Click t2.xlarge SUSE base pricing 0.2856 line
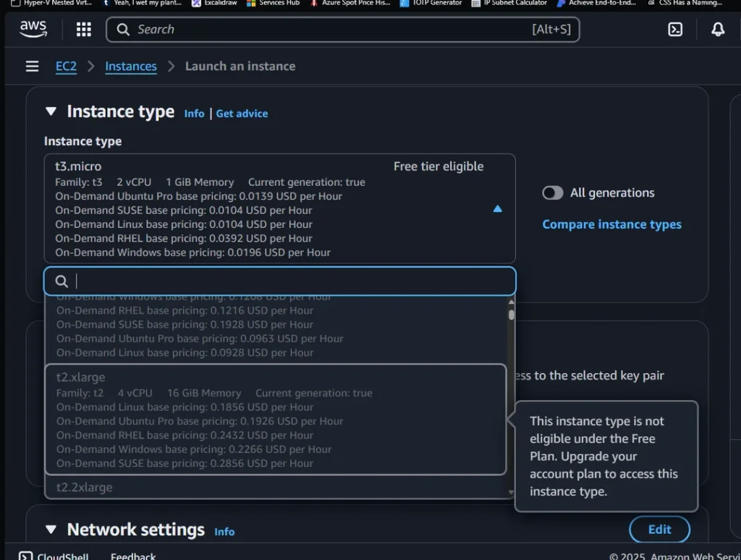The width and height of the screenshot is (741, 560). [x=185, y=463]
